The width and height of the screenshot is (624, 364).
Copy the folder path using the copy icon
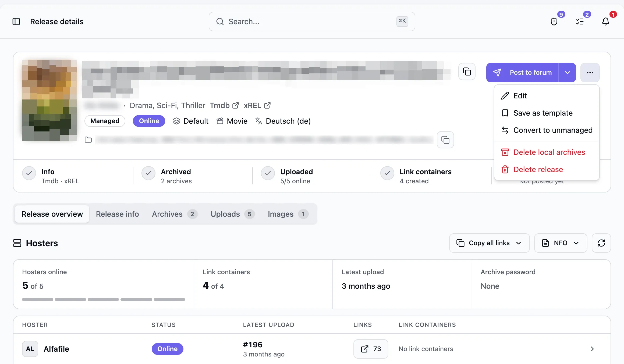click(x=445, y=140)
